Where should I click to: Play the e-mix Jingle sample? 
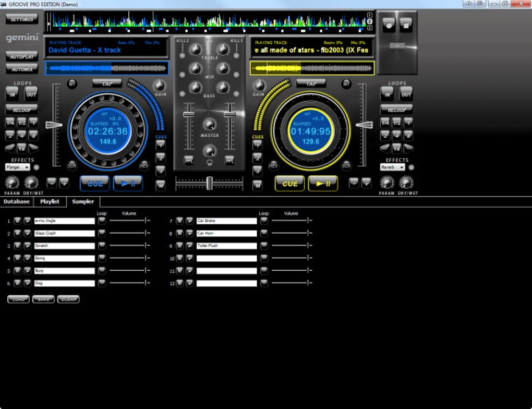click(28, 221)
